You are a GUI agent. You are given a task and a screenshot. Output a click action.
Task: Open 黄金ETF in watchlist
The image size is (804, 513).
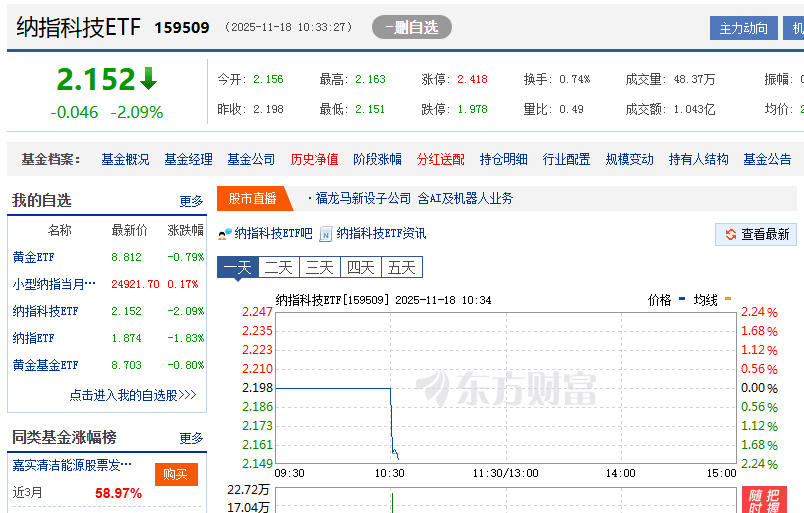tap(33, 257)
